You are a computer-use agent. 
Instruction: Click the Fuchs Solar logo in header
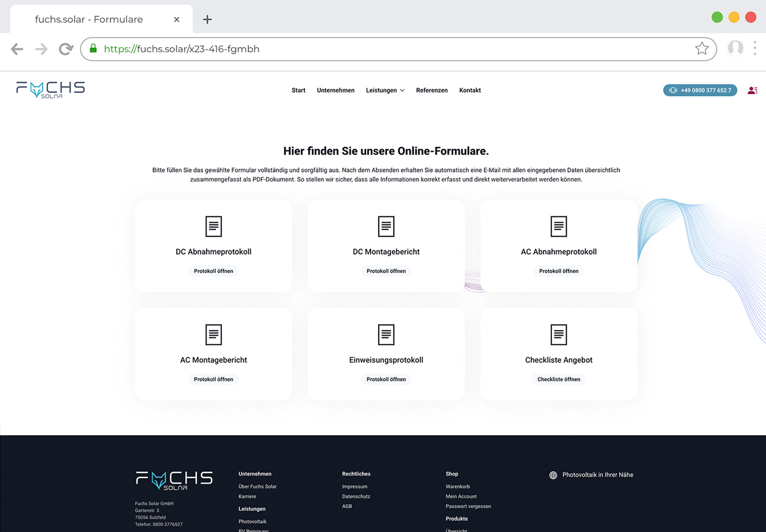50,90
